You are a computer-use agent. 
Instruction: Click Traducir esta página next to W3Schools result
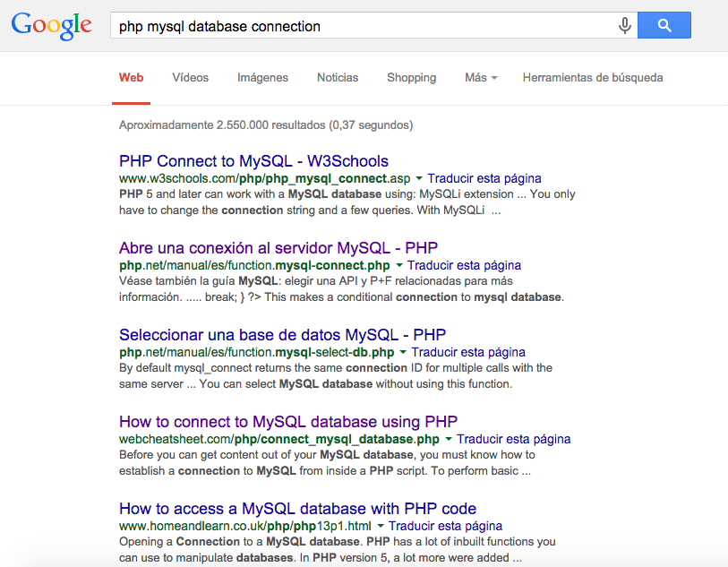coord(484,178)
